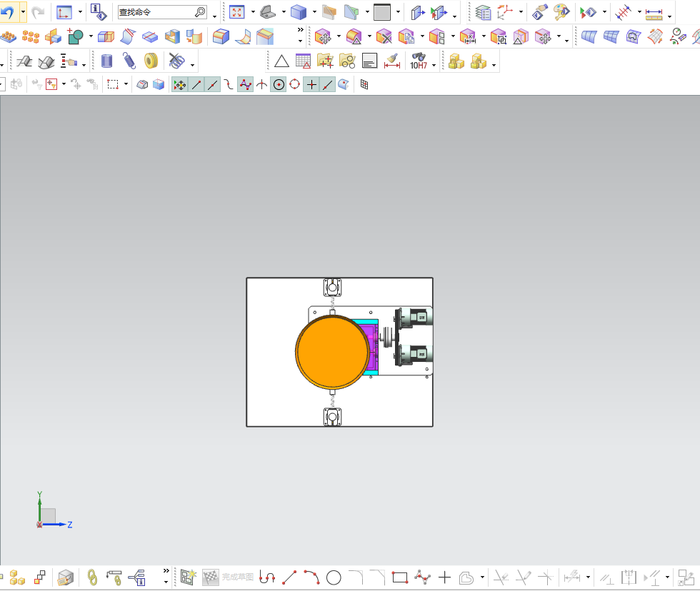Click the triangle symbol icon
This screenshot has width=700, height=591.
281,61
